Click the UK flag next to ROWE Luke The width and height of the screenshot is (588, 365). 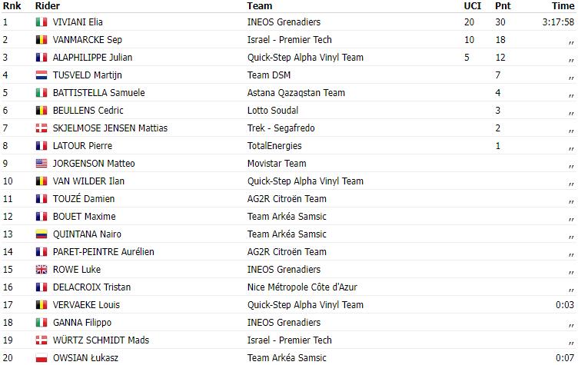[x=42, y=270]
